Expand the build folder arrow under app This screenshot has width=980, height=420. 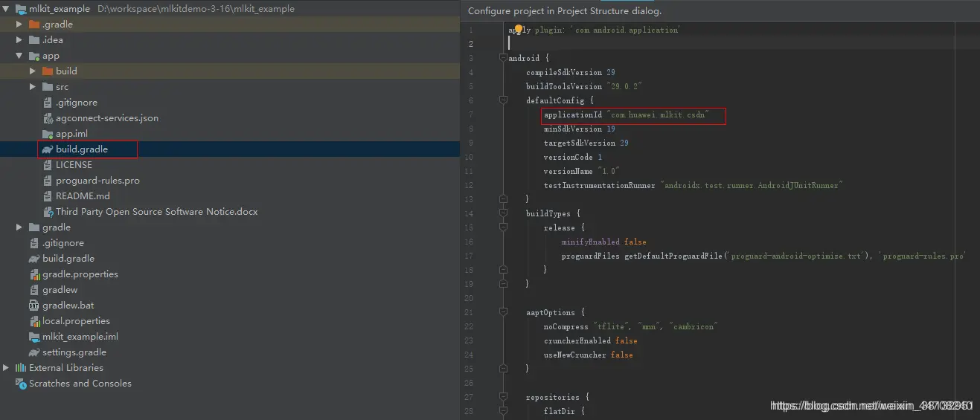click(x=33, y=71)
